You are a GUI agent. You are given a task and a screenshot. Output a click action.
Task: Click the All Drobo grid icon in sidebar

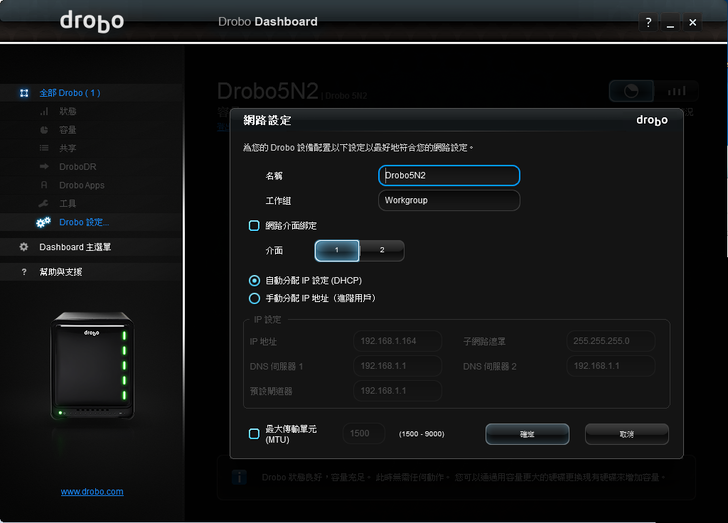24,93
